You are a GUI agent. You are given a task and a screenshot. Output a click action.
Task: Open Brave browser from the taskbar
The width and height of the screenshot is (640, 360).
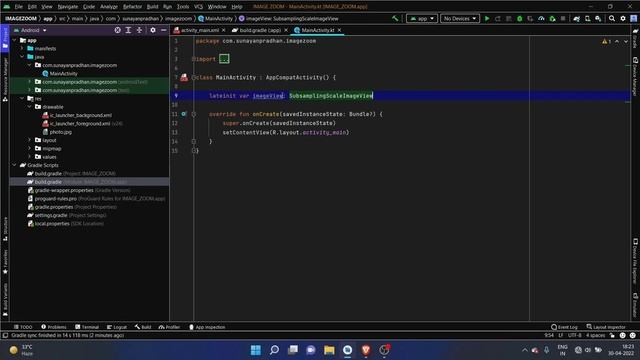(x=366, y=350)
